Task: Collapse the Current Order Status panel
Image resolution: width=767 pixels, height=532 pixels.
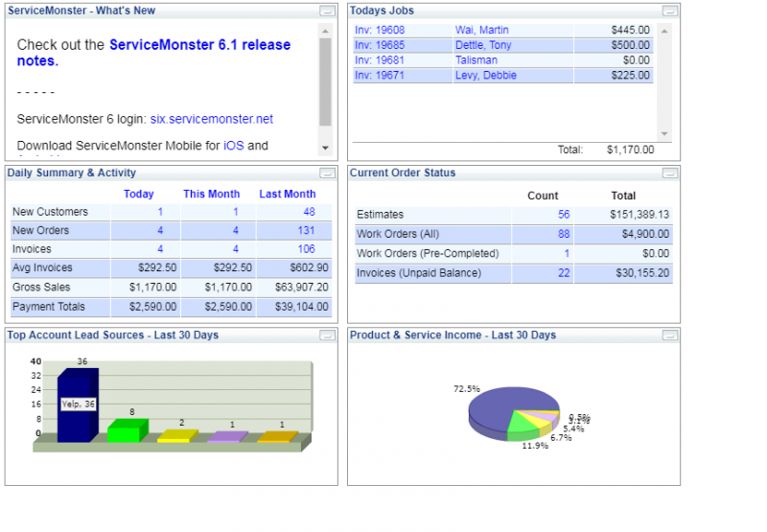Action: [x=669, y=173]
